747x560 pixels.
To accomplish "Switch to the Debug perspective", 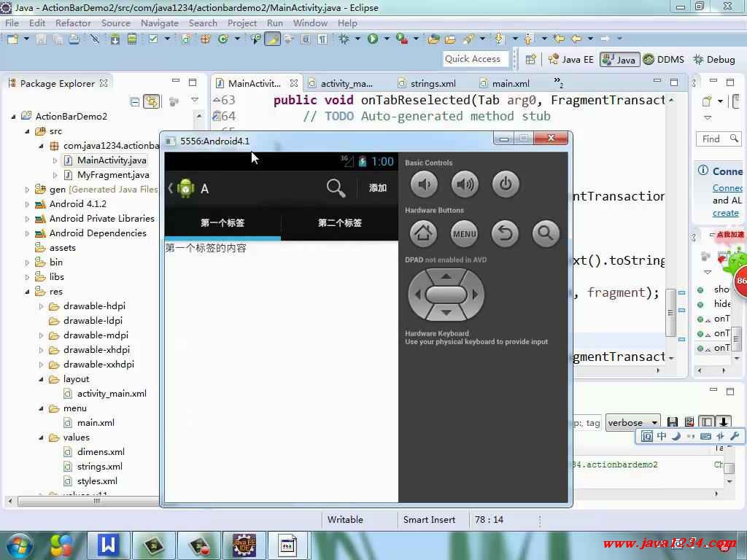I will click(x=714, y=60).
